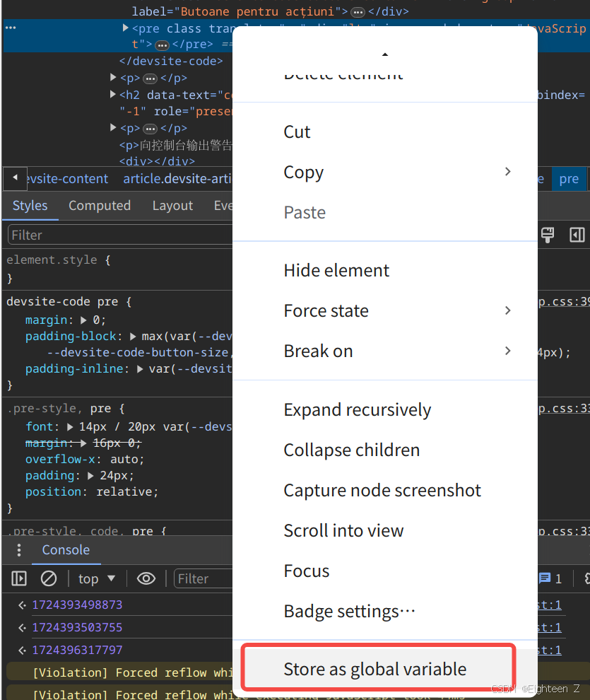Click the devsite-code pre selector
Viewport: 590px width, 700px height.
pos(62,302)
